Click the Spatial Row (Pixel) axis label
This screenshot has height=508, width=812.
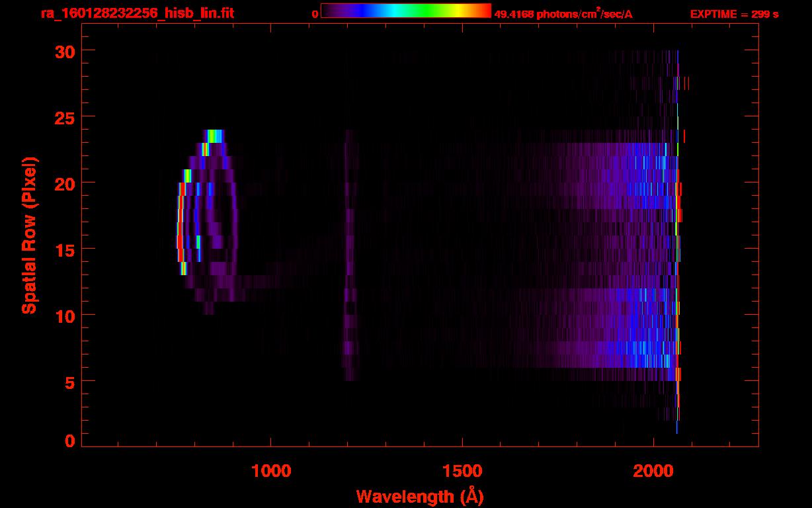tap(29, 235)
